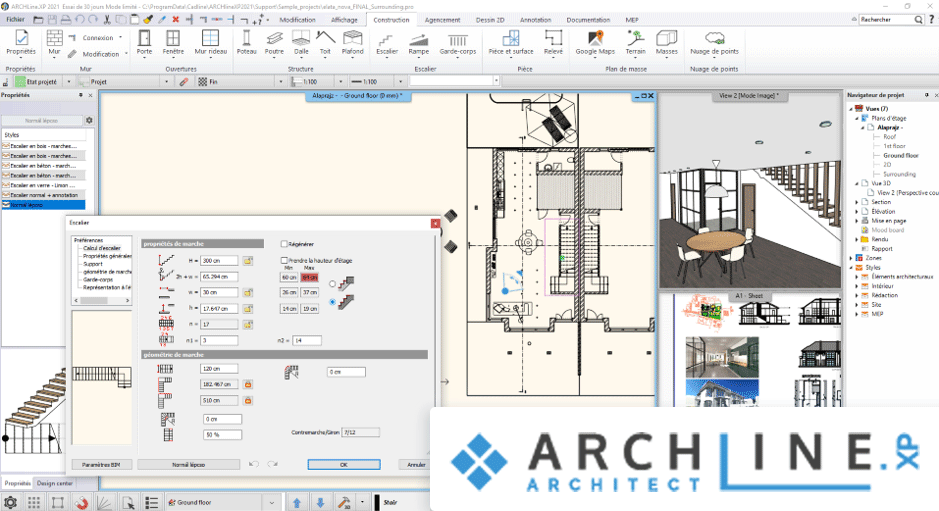
Task: Toggle the magnet snap icon in status bar
Action: tap(81, 503)
